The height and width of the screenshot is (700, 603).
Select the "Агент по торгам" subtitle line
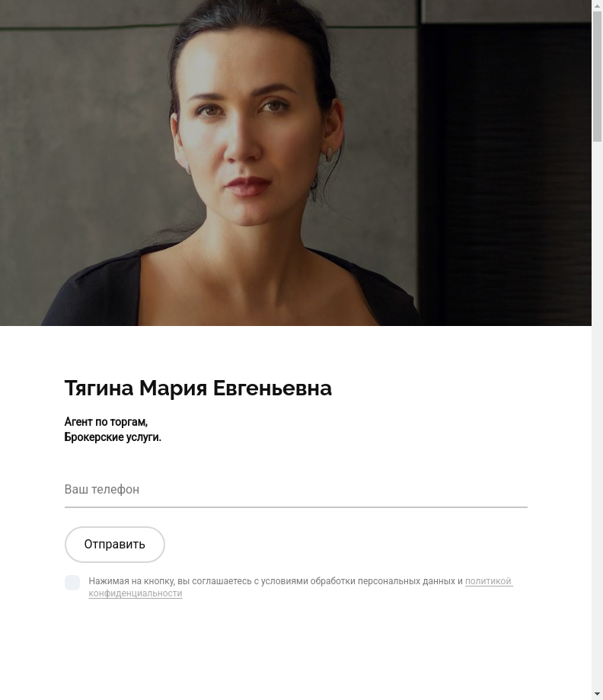pos(106,422)
